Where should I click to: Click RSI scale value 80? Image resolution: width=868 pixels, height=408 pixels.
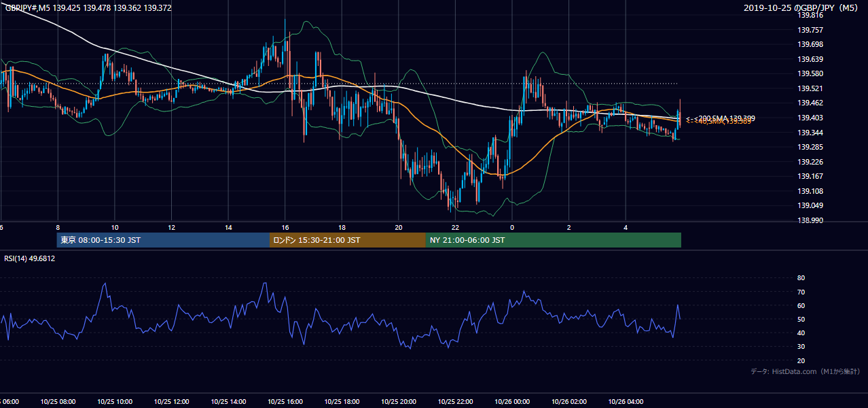[801, 278]
